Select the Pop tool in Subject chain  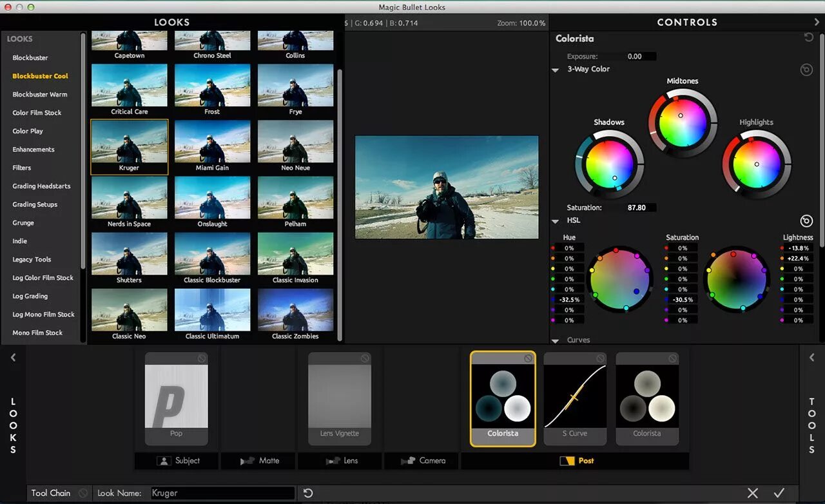click(x=176, y=398)
